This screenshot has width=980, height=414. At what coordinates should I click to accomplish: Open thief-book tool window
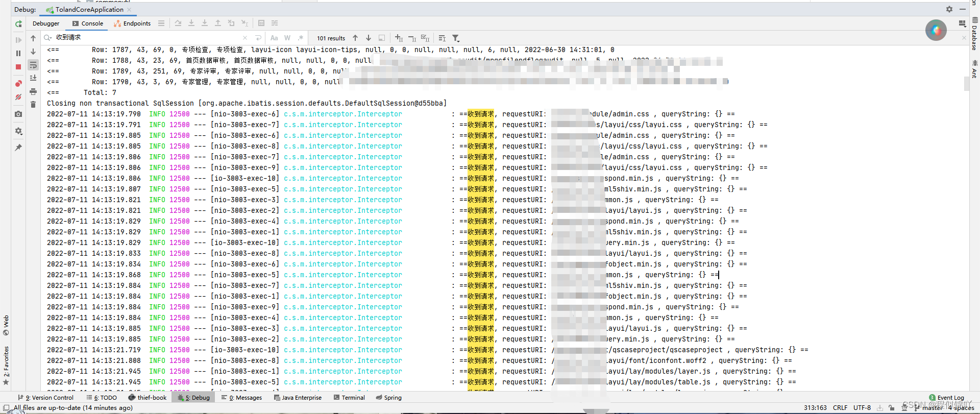pyautogui.click(x=148, y=398)
